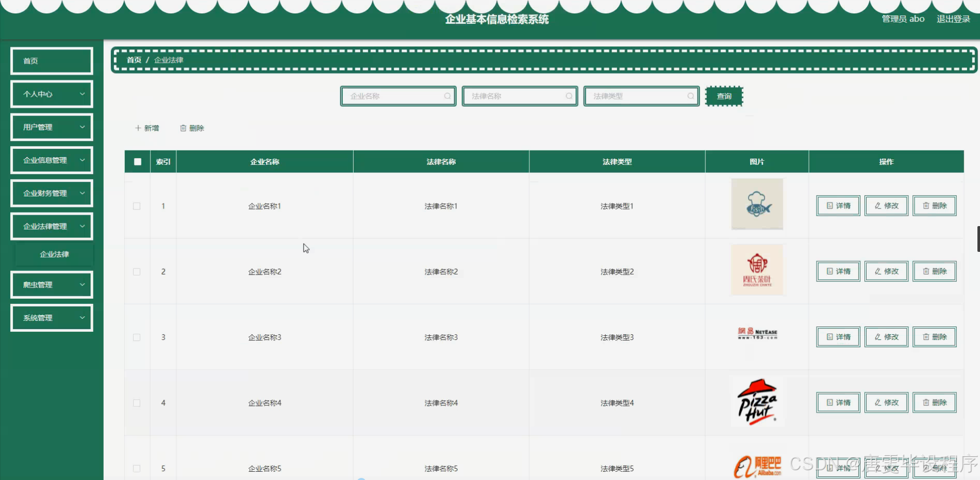
Task: Click the 法律类型4 cell
Action: (617, 403)
